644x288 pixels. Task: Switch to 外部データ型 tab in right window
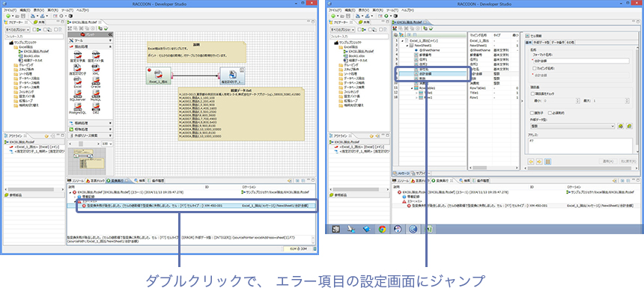tap(541, 42)
